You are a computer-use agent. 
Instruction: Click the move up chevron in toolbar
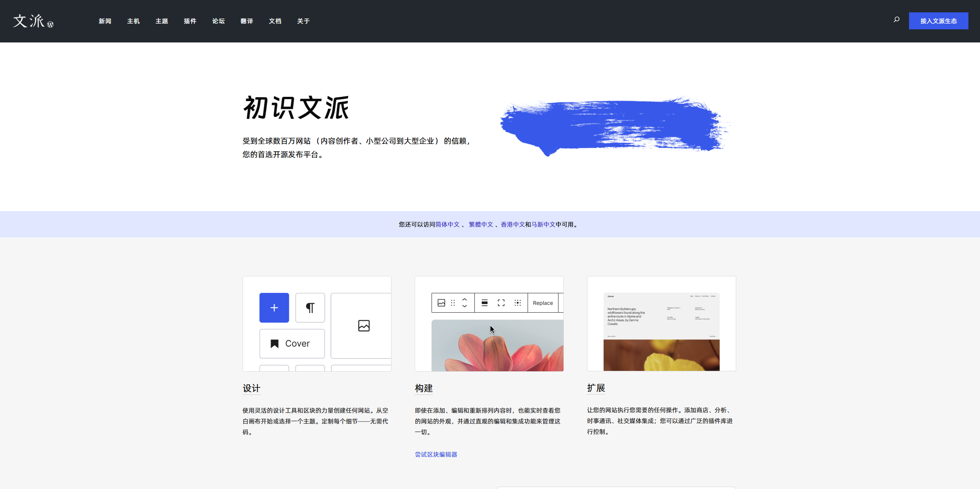pyautogui.click(x=465, y=299)
